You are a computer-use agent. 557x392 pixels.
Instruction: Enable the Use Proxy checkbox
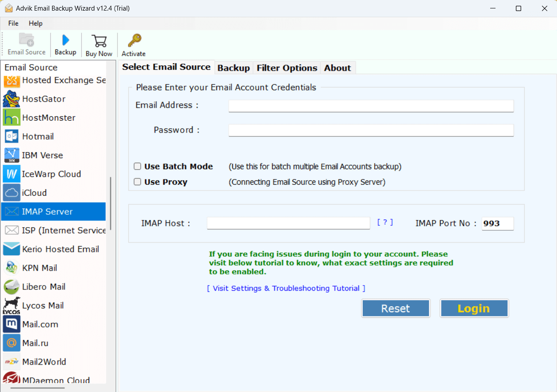pyautogui.click(x=138, y=182)
